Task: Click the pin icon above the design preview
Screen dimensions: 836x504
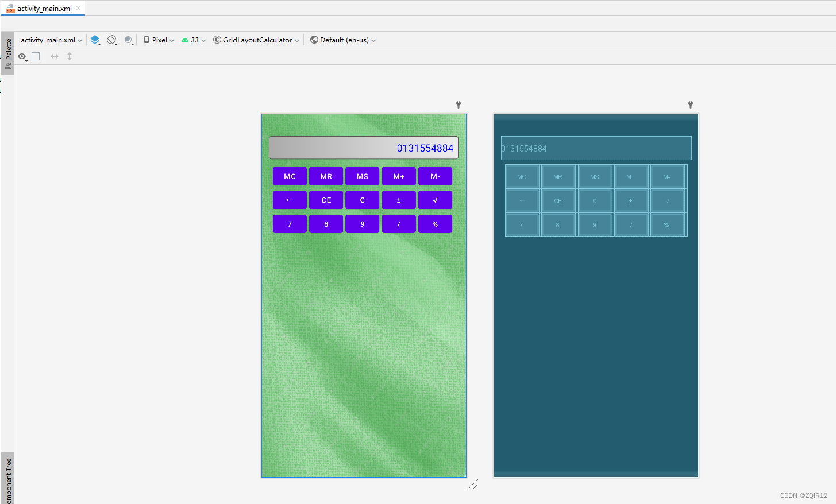Action: [x=459, y=105]
